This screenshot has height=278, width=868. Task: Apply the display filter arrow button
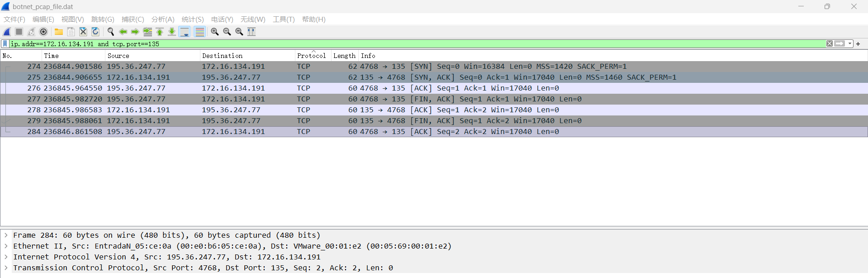(x=840, y=44)
